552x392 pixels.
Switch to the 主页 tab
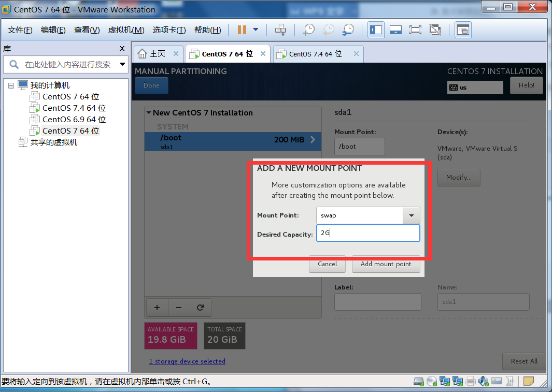click(157, 53)
